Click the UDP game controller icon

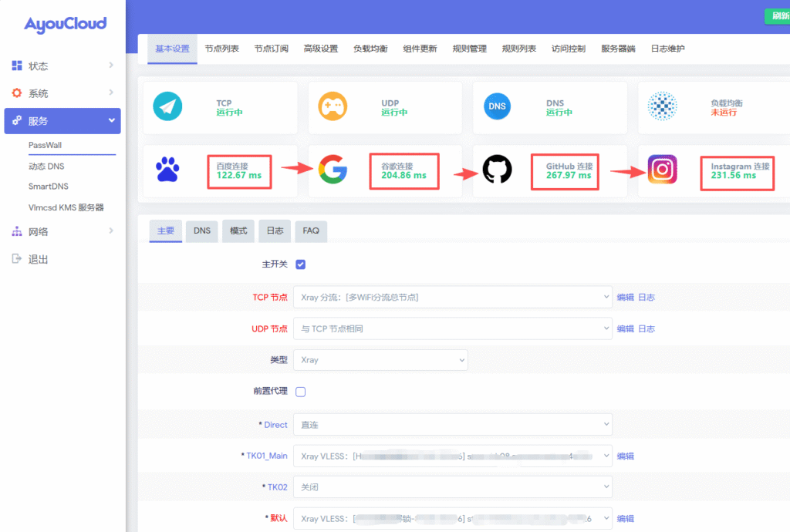pos(333,106)
